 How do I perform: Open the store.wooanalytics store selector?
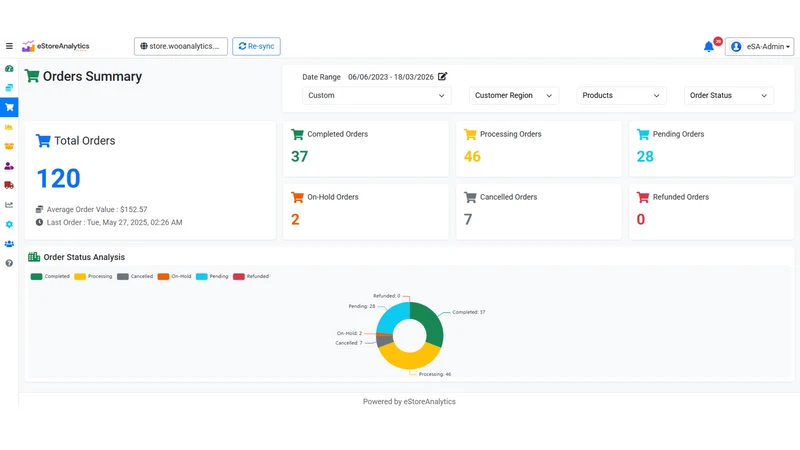[x=181, y=46]
